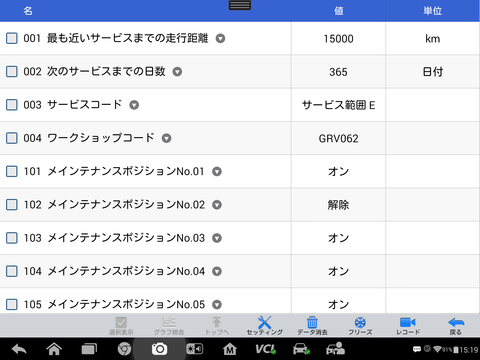Image resolution: width=480 pixels, height=360 pixels.
Task: Click the vehicle car status icon
Action: (301, 349)
